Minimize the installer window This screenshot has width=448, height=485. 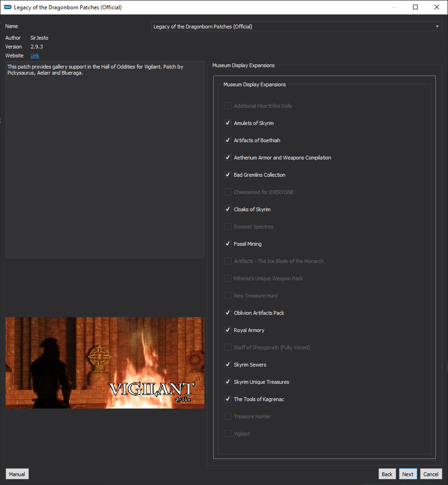[394, 7]
